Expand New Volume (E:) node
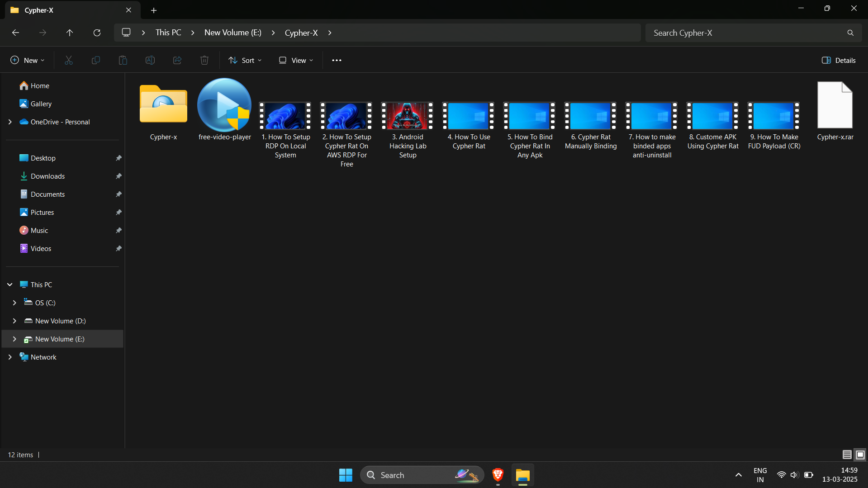Screen dimensions: 868x488 tap(14, 339)
